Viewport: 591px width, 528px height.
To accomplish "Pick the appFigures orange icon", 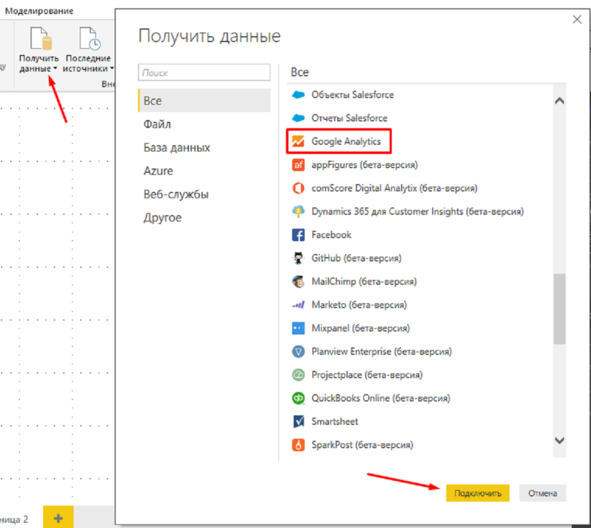I will pyautogui.click(x=298, y=165).
